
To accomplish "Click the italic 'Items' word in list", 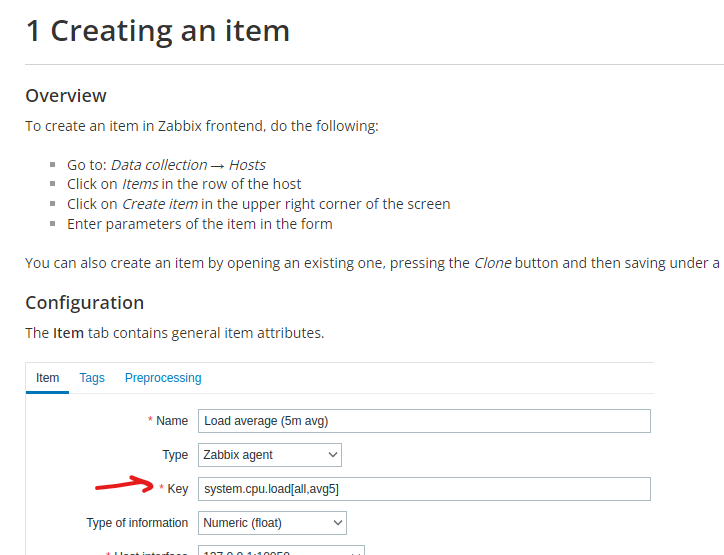I will pyautogui.click(x=140, y=184).
